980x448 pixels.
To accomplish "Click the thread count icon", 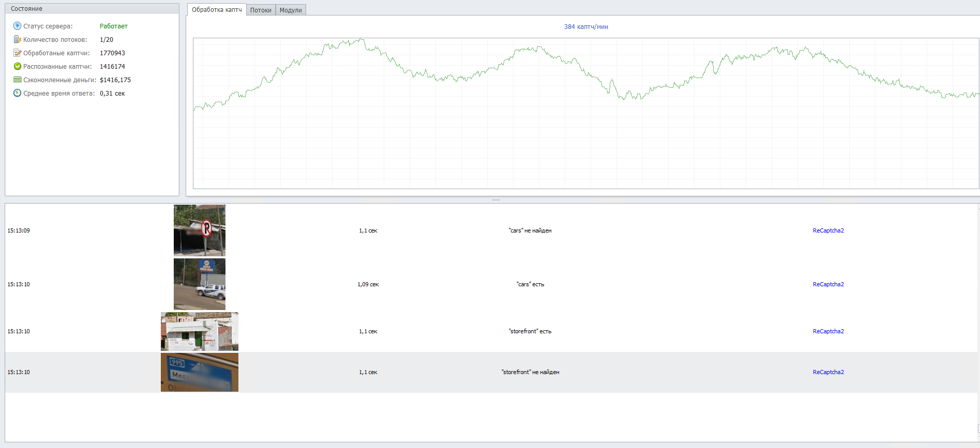I will coord(17,39).
